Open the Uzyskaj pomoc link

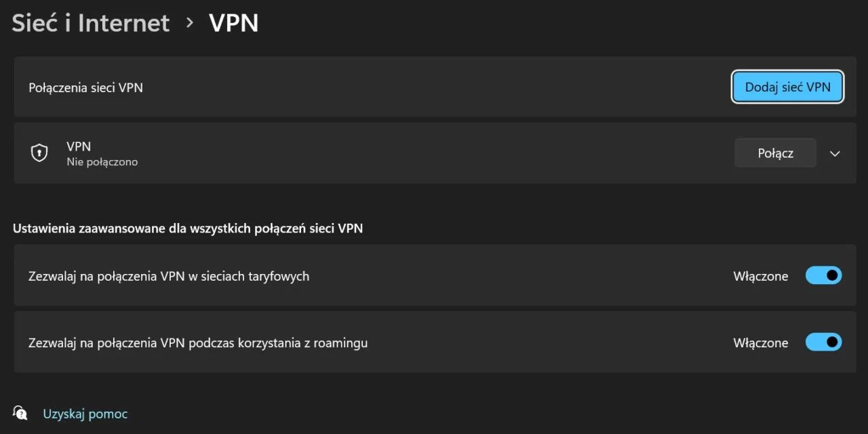tap(85, 414)
